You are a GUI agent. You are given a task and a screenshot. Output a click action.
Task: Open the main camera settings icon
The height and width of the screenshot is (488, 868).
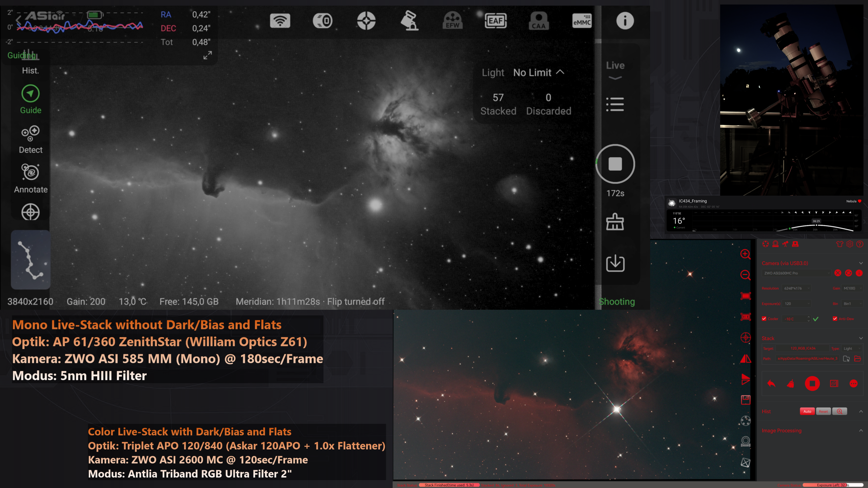coord(323,21)
